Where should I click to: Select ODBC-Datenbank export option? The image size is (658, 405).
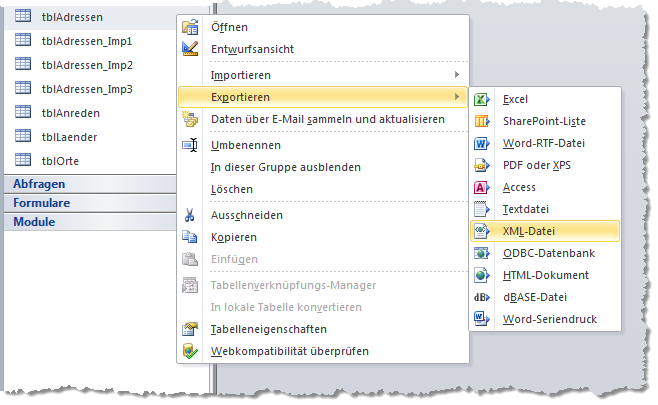click(545, 253)
